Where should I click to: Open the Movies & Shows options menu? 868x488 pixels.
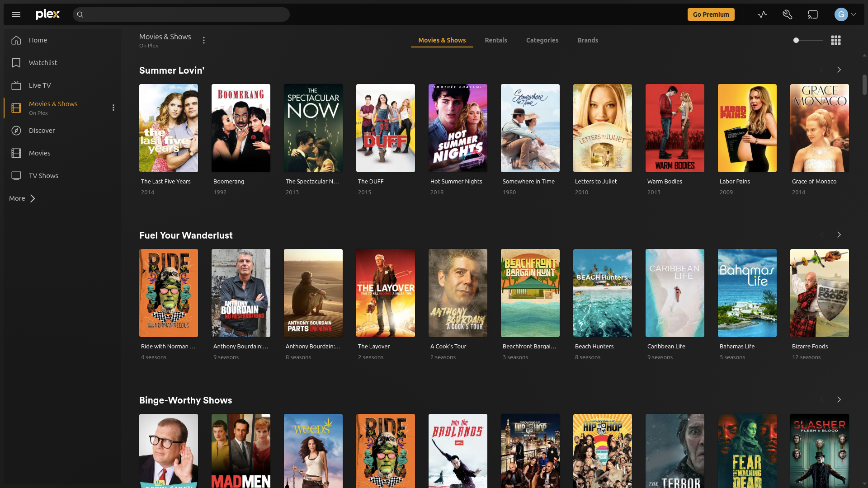click(x=204, y=40)
